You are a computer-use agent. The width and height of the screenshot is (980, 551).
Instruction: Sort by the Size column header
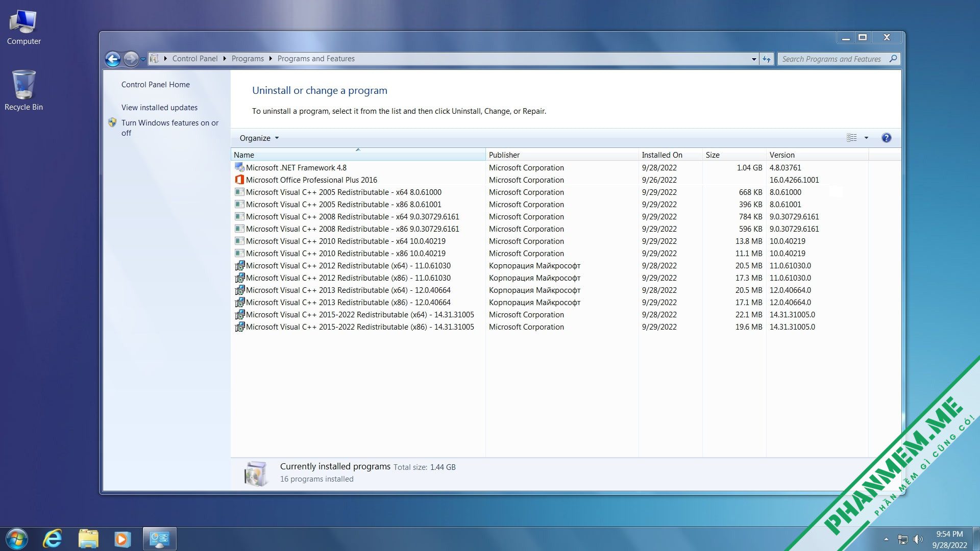click(734, 155)
